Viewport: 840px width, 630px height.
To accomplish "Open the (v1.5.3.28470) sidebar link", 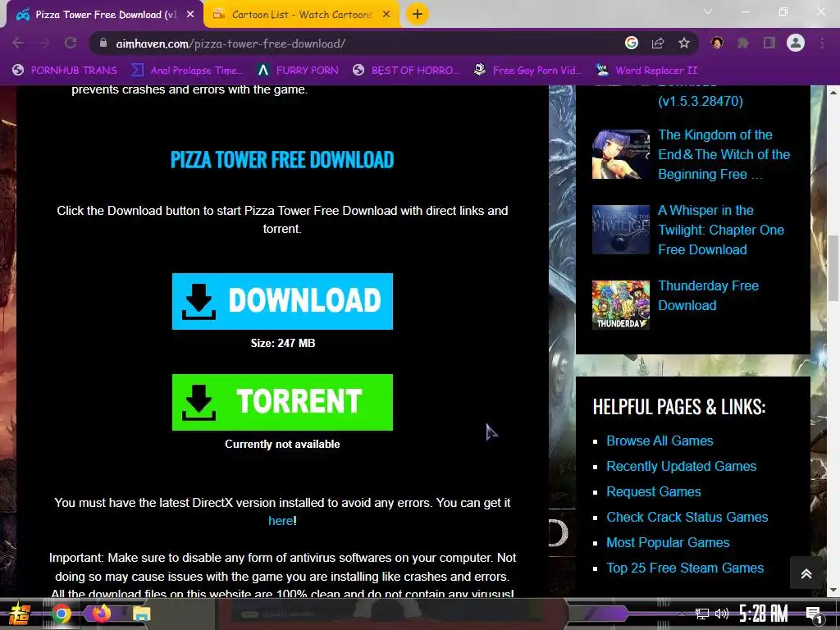I will pos(701,101).
